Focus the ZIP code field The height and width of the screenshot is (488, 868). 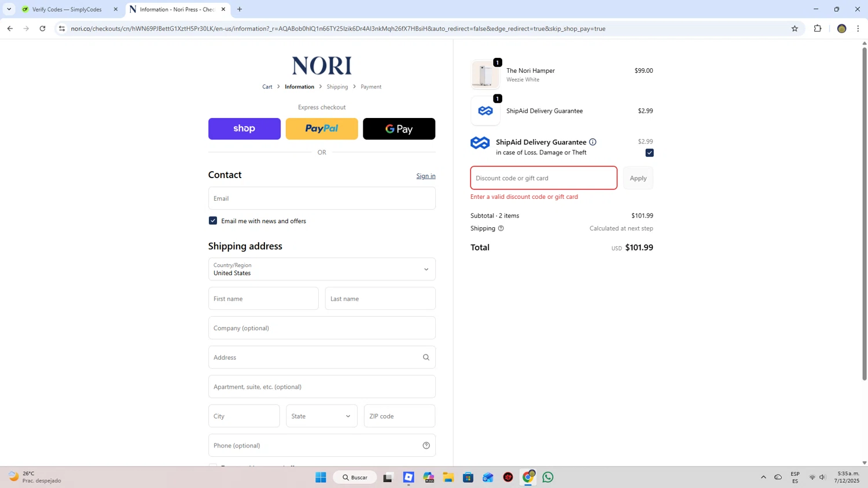point(399,416)
